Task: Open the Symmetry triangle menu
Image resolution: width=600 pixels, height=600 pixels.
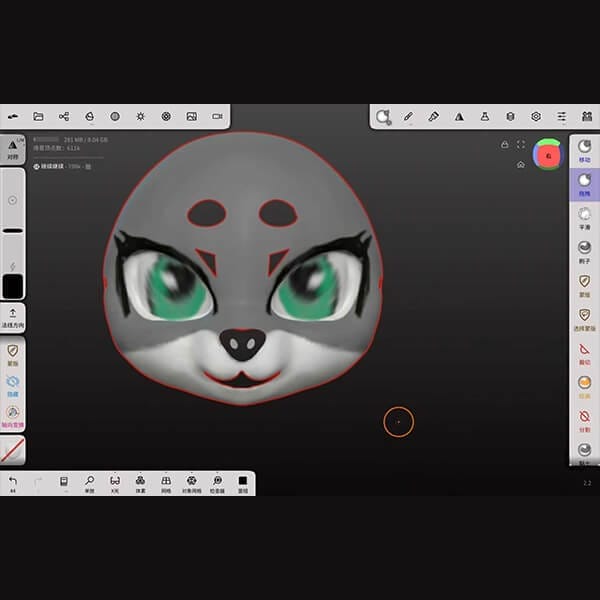Action: point(459,116)
